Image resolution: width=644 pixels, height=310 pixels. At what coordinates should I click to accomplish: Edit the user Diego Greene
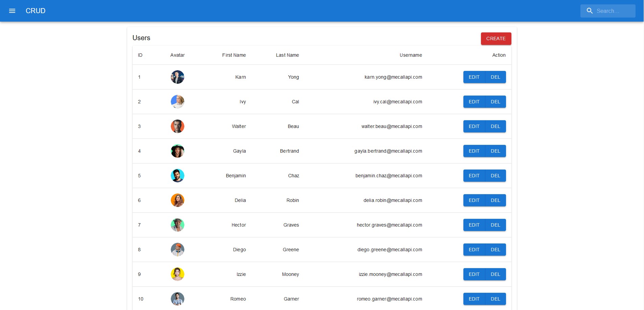474,250
